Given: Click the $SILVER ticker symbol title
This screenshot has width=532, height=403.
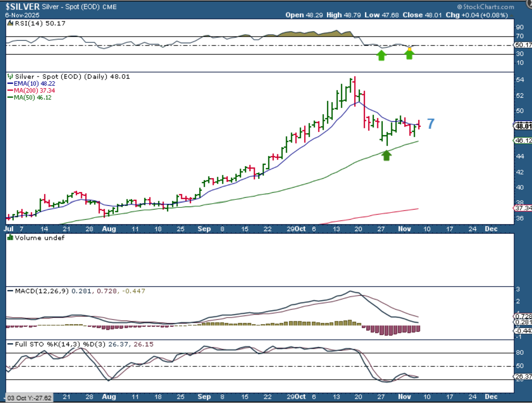Looking at the screenshot, I should click(x=23, y=7).
